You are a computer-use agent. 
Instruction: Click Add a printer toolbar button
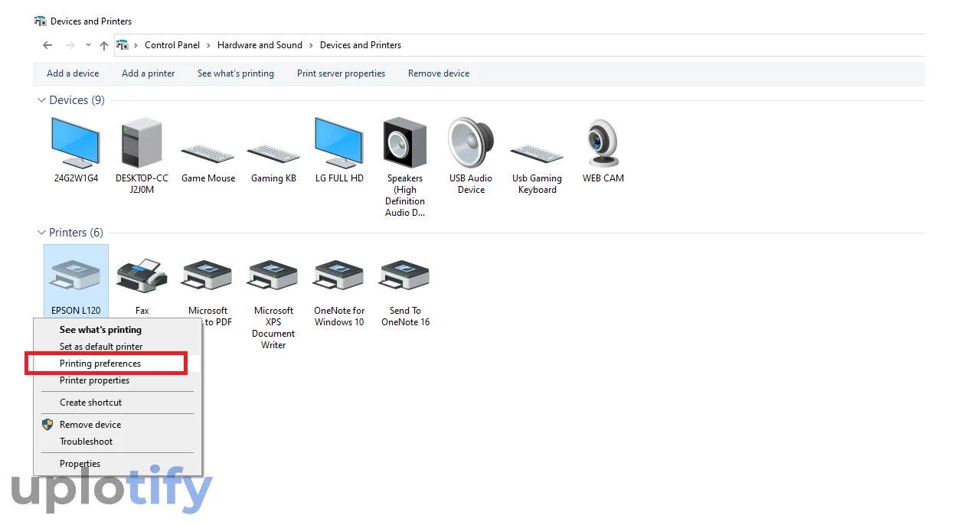click(x=149, y=73)
